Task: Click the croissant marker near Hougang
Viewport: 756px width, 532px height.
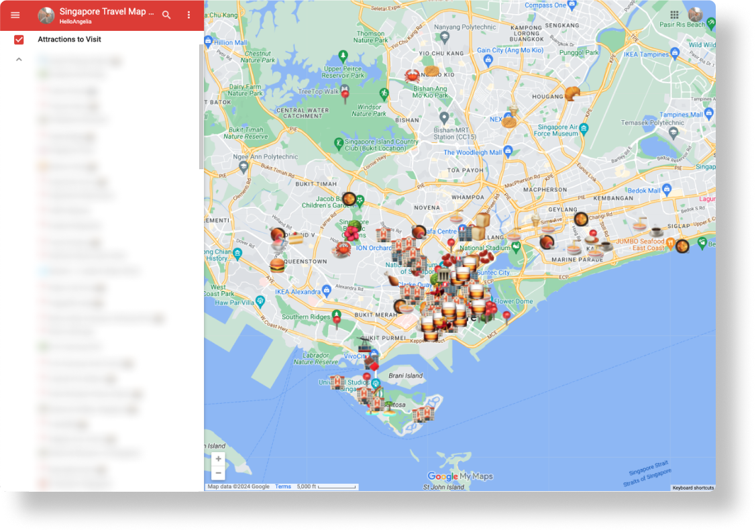Action: (572, 93)
